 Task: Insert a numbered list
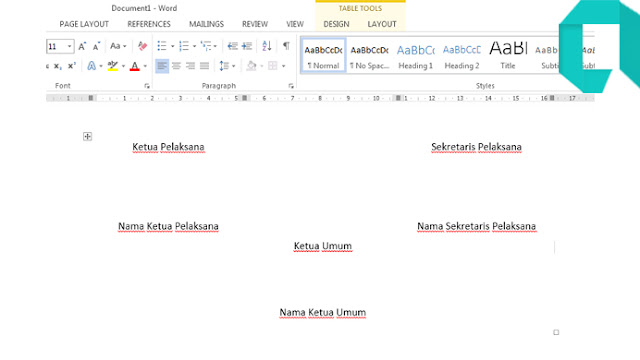click(x=184, y=46)
